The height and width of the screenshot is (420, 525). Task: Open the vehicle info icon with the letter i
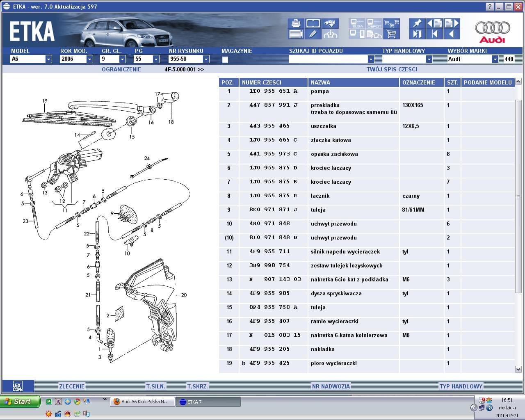330,34
